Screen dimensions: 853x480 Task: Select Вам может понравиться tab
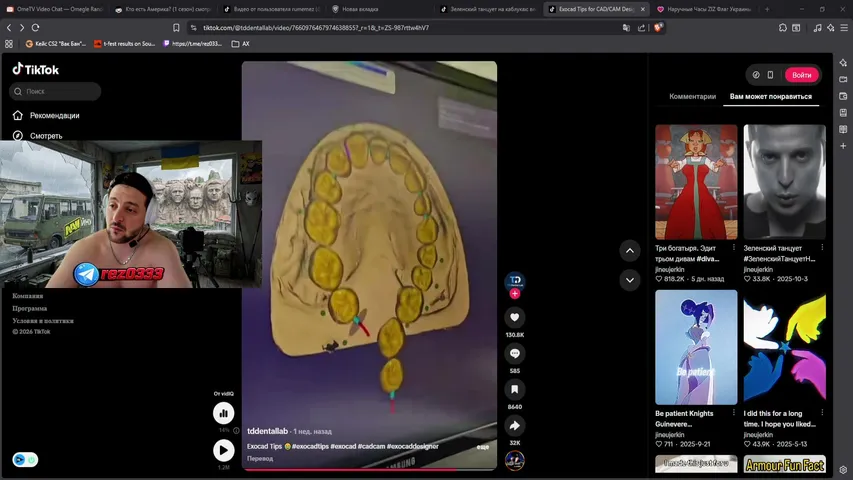[770, 96]
